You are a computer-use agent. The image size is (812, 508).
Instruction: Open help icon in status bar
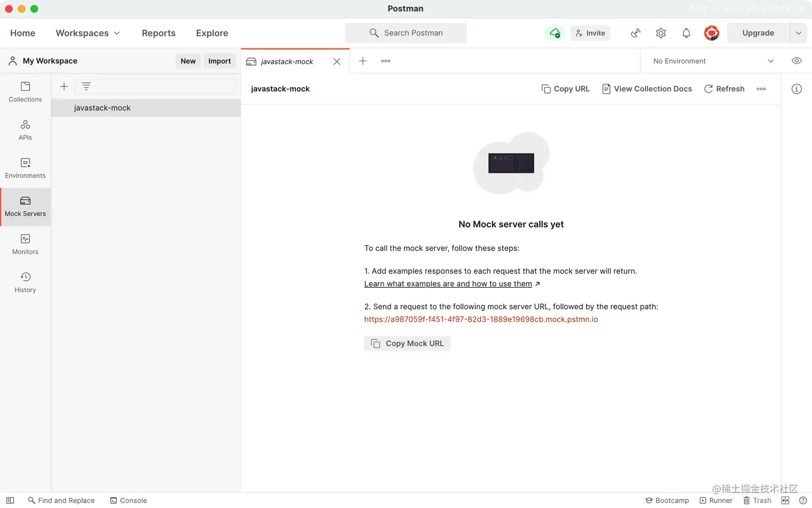pyautogui.click(x=803, y=500)
